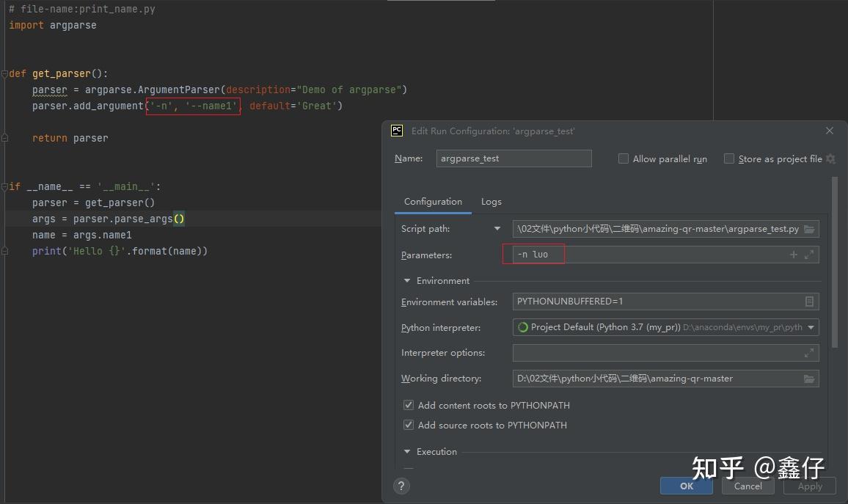
Task: Uncheck Add content roots to PYTHONPATH
Action: pyautogui.click(x=409, y=405)
